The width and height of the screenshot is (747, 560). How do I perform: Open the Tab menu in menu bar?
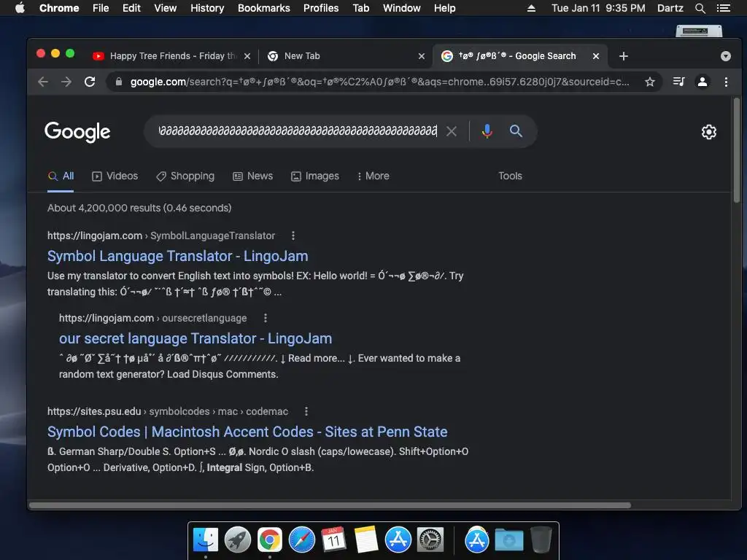pos(361,8)
